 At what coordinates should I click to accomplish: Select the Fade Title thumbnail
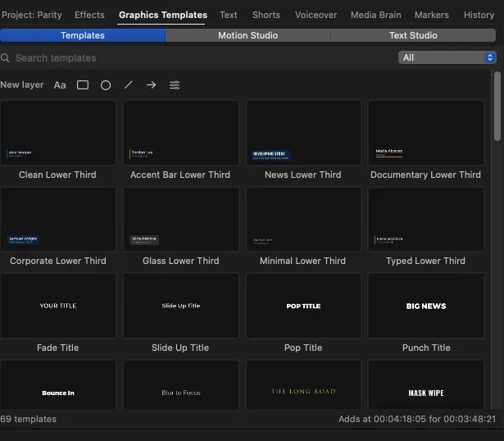[58, 306]
